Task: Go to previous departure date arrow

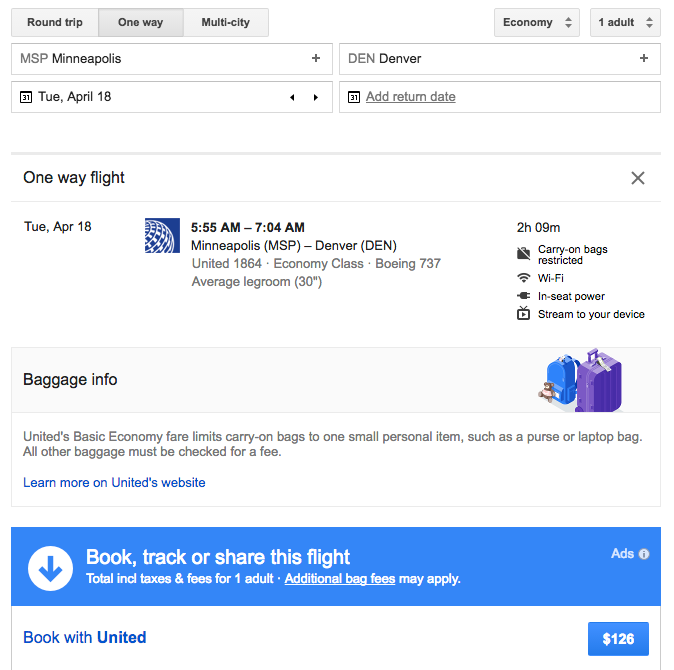Action: [292, 98]
